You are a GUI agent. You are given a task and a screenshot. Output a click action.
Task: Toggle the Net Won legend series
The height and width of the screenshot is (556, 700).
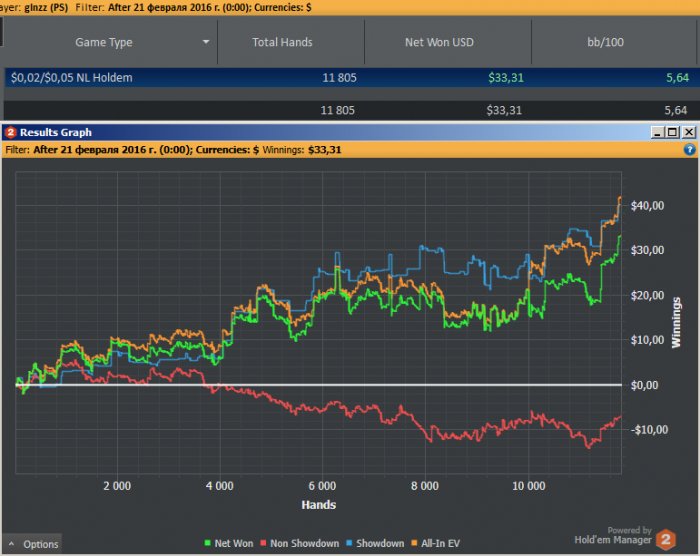click(x=229, y=543)
